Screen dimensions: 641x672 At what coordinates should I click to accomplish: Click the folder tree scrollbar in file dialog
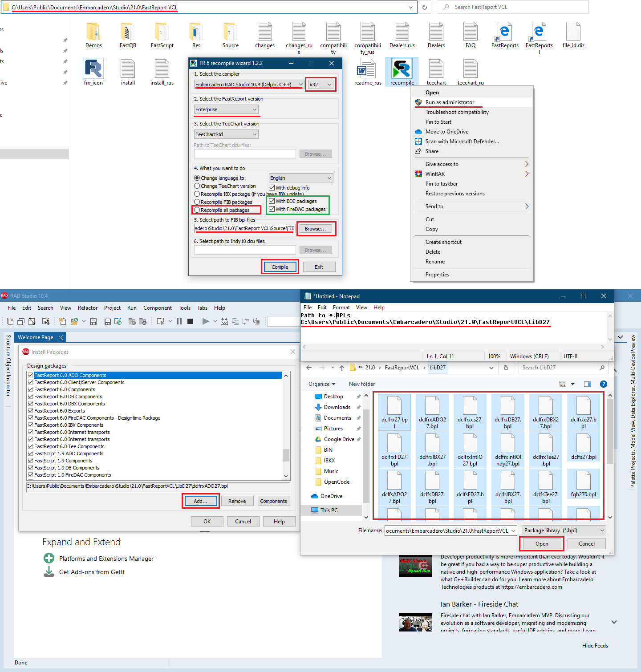(x=366, y=456)
